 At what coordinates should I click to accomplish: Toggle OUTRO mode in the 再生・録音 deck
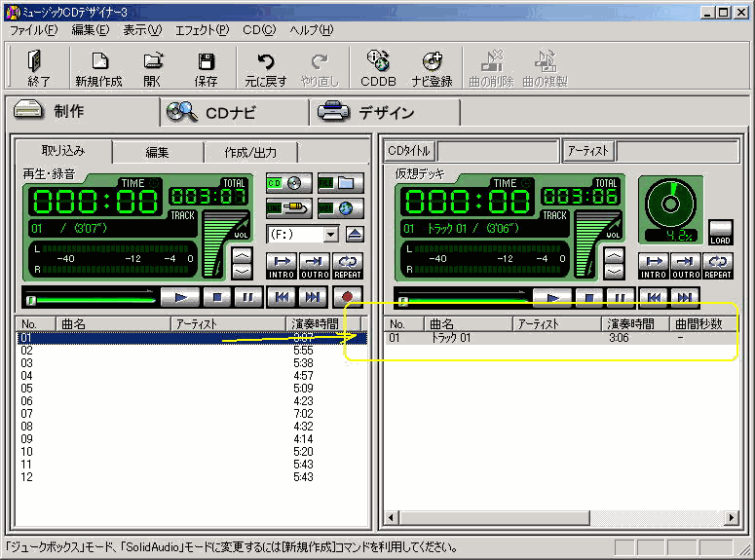(315, 265)
